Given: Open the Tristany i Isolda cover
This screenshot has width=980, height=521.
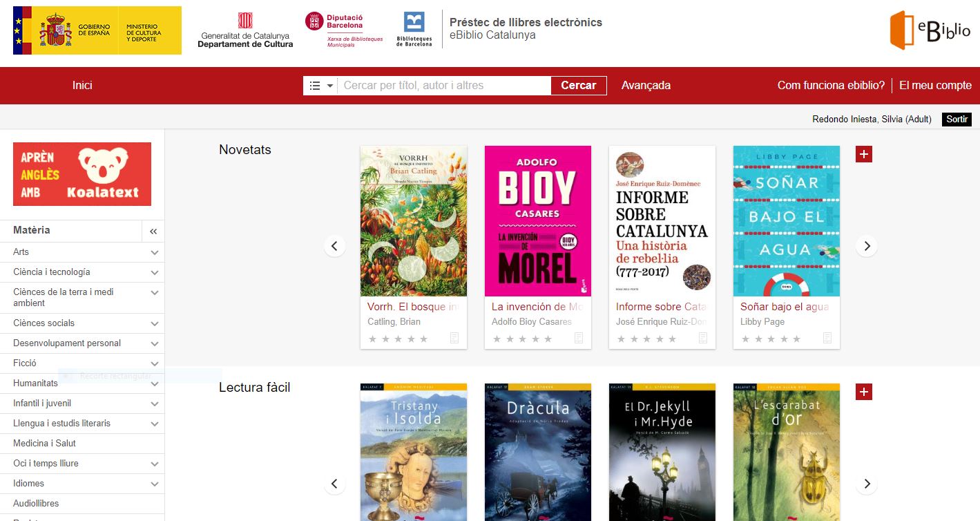Looking at the screenshot, I should click(x=414, y=452).
